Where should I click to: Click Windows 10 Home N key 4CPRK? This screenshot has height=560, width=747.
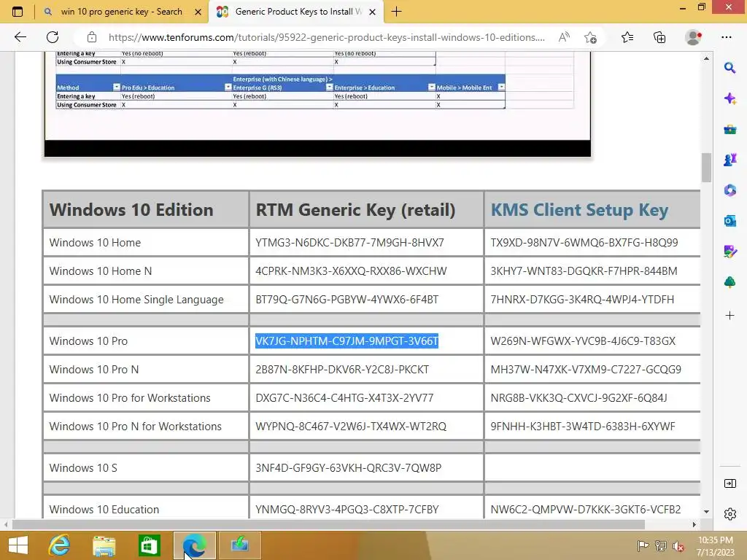point(351,271)
